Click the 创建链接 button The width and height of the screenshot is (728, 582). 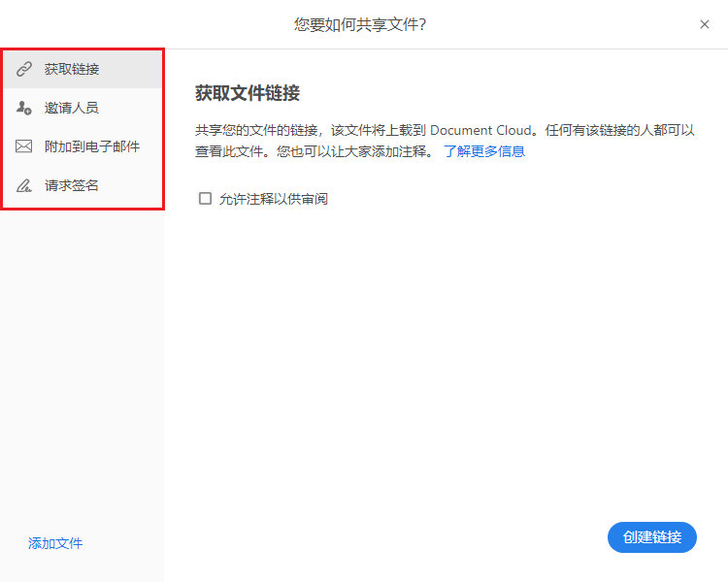[x=652, y=537]
